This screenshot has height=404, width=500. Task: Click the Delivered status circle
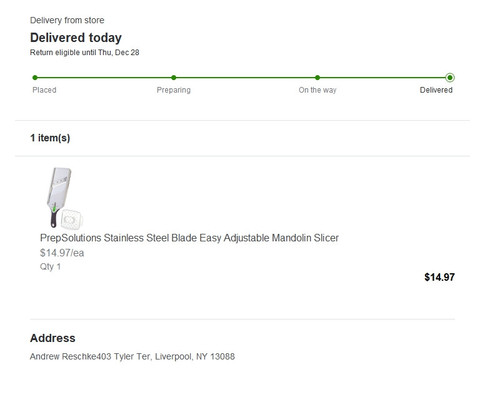[x=450, y=78]
